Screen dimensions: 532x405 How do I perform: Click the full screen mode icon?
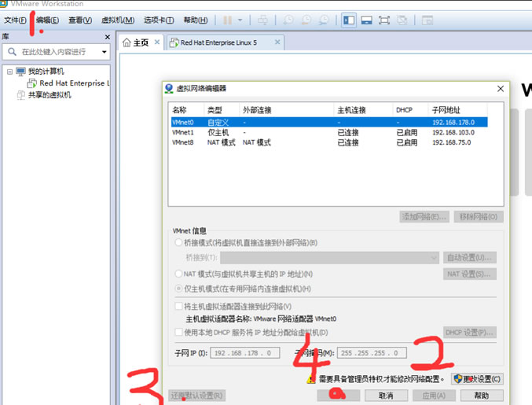click(384, 20)
